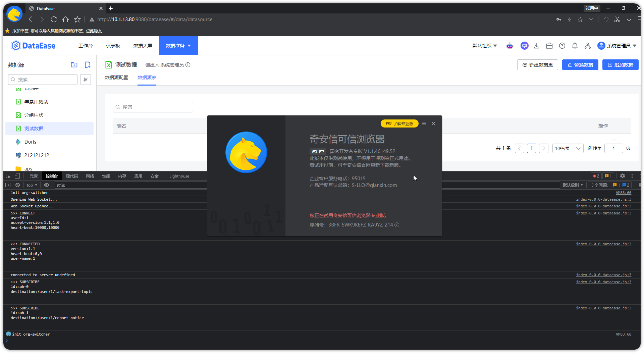Select the Doris datasource in the tree
The height and width of the screenshot is (353, 644).
30,142
